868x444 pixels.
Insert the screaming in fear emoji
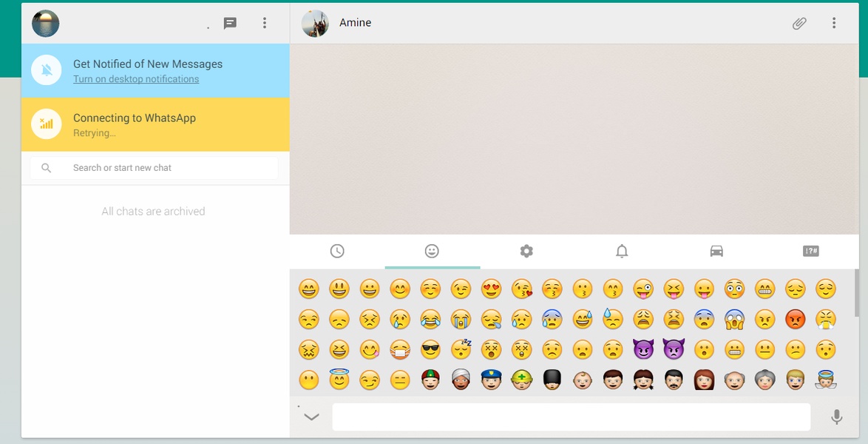(x=735, y=319)
